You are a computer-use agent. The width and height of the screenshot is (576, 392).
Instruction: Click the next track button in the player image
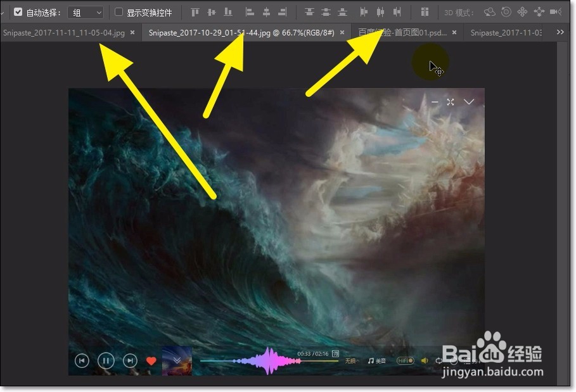(130, 361)
